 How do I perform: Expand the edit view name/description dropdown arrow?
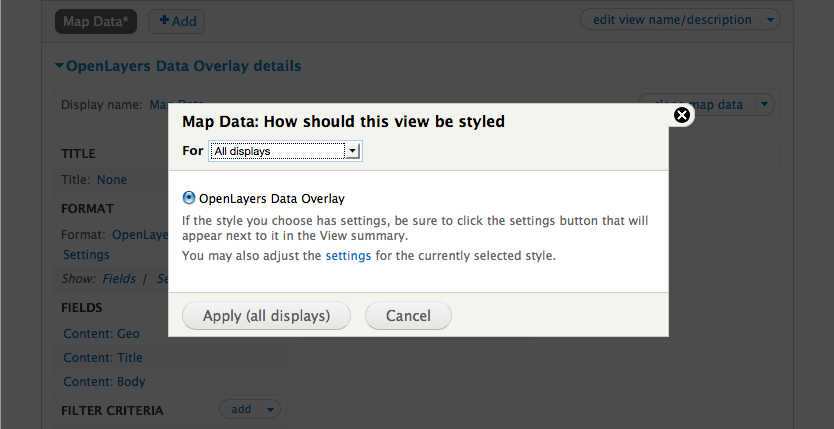click(769, 20)
